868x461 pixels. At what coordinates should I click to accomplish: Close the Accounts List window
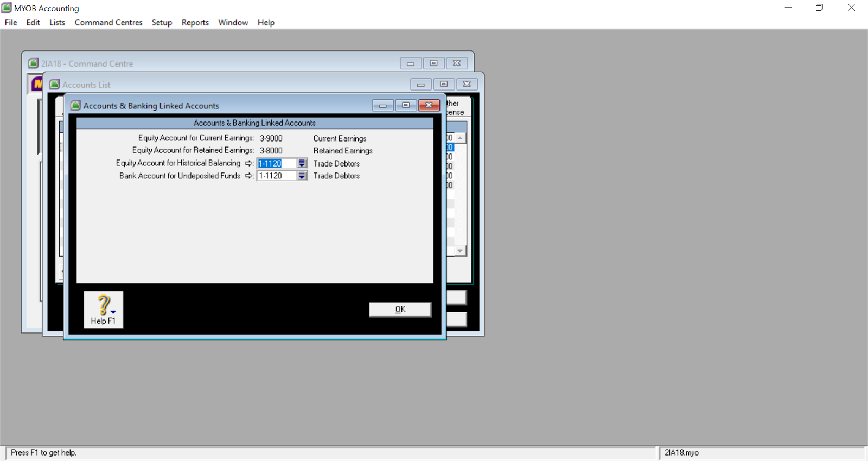467,84
